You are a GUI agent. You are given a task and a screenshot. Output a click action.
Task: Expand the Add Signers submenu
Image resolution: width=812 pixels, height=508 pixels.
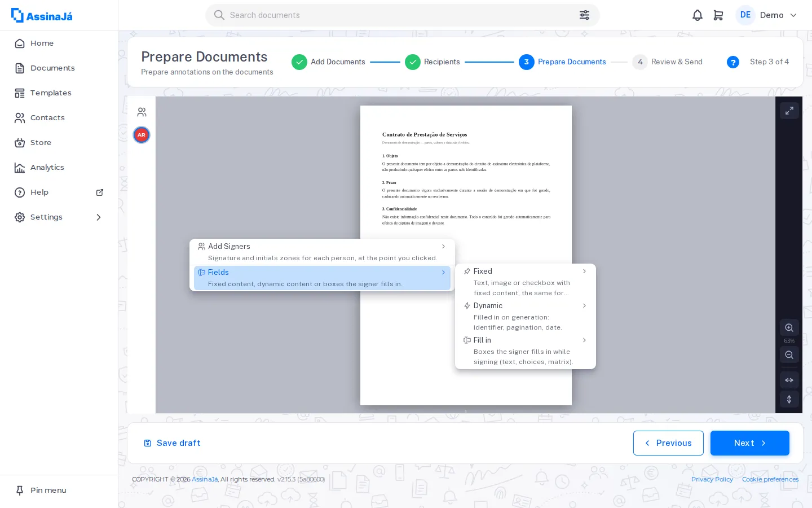322,252
